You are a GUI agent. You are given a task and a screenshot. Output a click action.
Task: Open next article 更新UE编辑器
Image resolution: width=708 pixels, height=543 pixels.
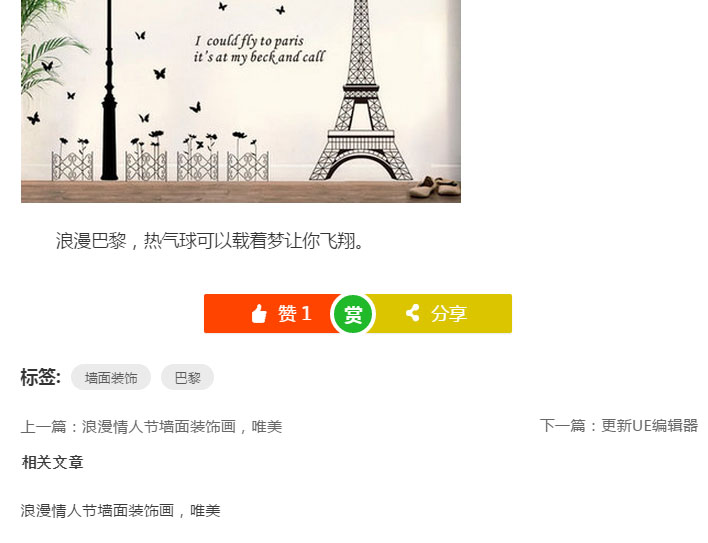pos(649,426)
